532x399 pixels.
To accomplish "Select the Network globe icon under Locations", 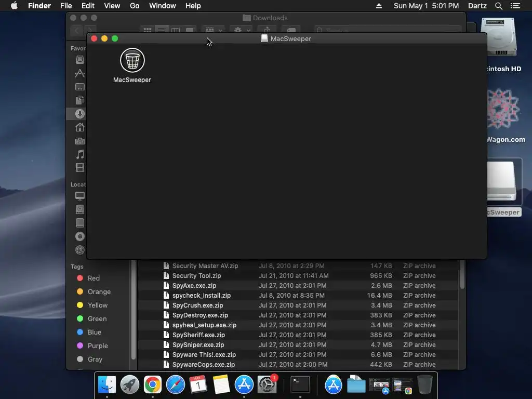I will click(x=79, y=250).
